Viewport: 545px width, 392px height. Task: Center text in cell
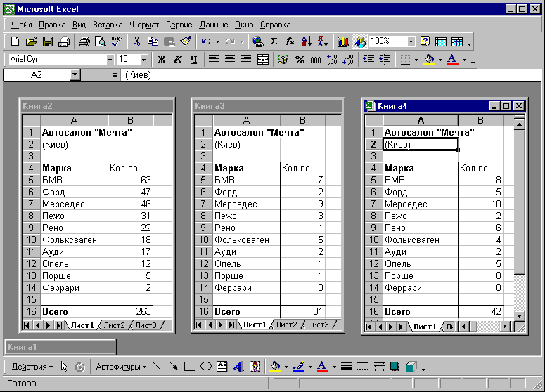[x=230, y=60]
